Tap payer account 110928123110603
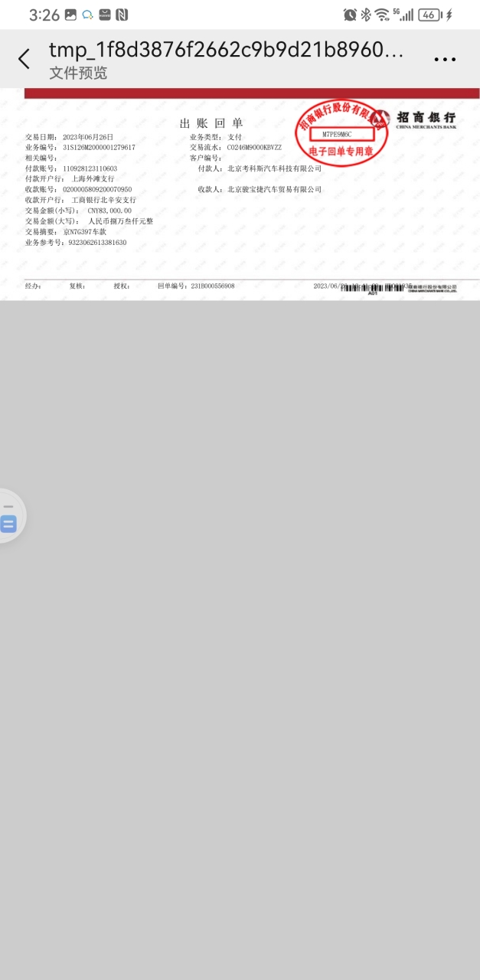 [x=90, y=168]
